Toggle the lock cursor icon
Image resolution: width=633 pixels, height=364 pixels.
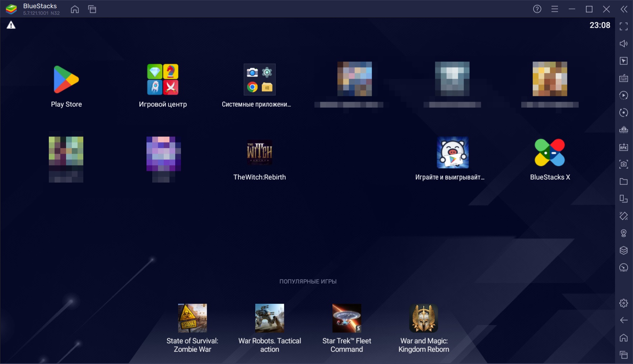click(x=624, y=61)
